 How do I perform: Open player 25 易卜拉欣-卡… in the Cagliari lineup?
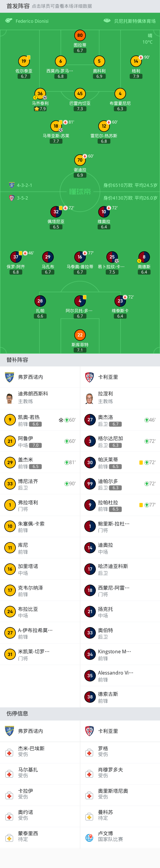click(112, 257)
